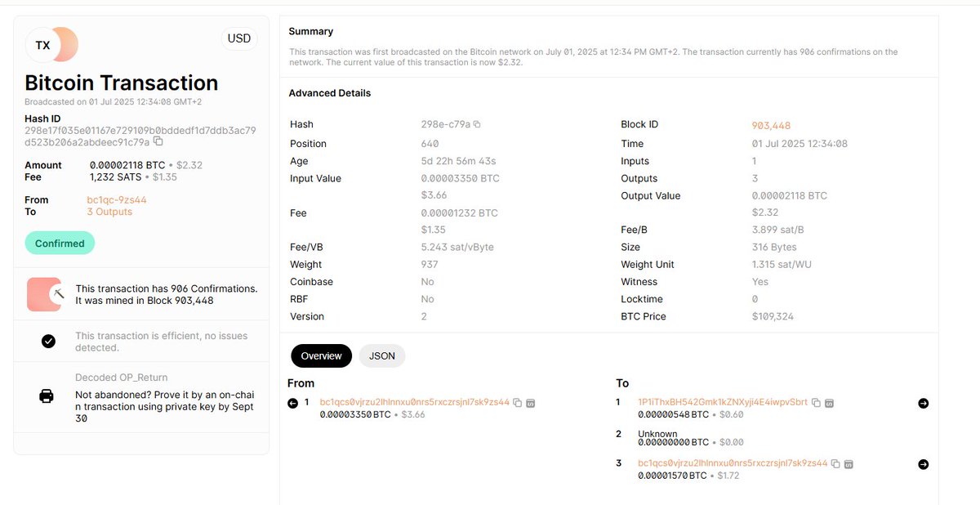
Task: Click the Unknown output 2 label
Action: pyautogui.click(x=657, y=434)
